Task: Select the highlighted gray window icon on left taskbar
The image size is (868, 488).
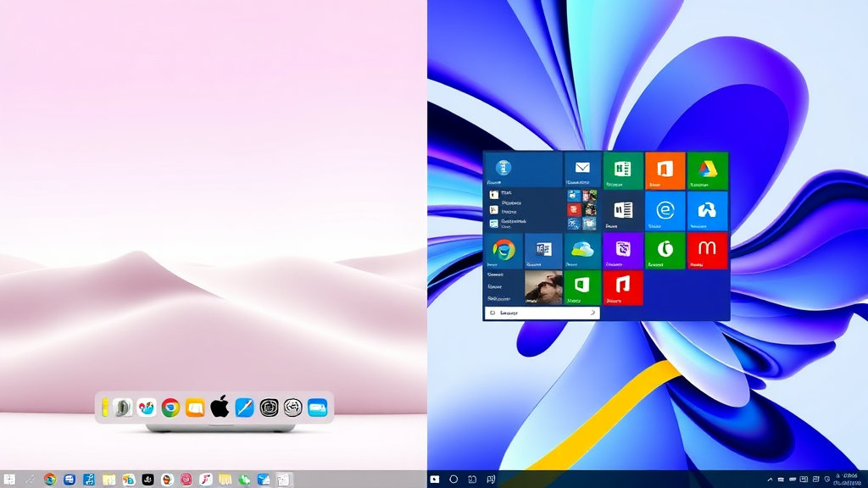Action: pos(283,480)
